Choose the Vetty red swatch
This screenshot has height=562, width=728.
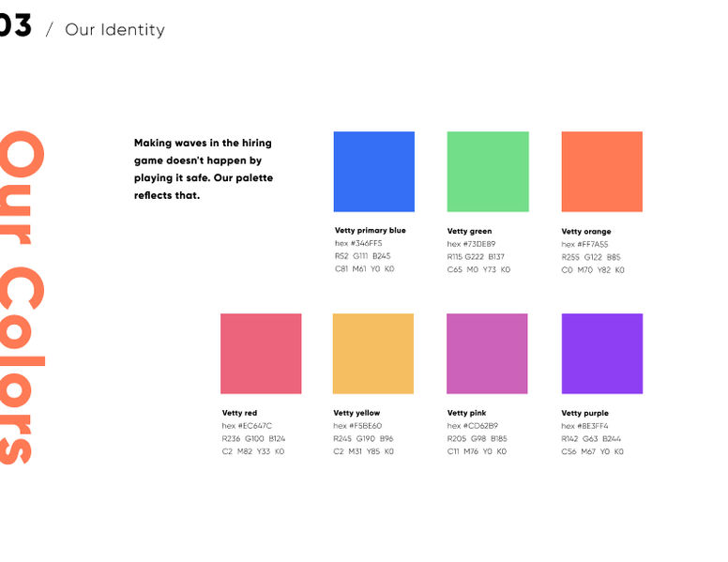point(261,354)
